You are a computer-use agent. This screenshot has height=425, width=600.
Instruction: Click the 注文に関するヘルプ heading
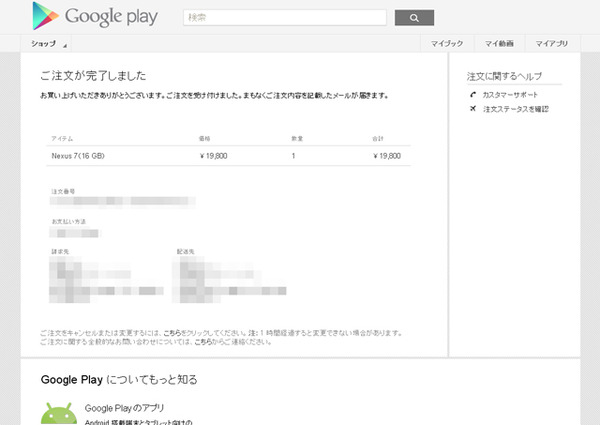[x=504, y=76]
